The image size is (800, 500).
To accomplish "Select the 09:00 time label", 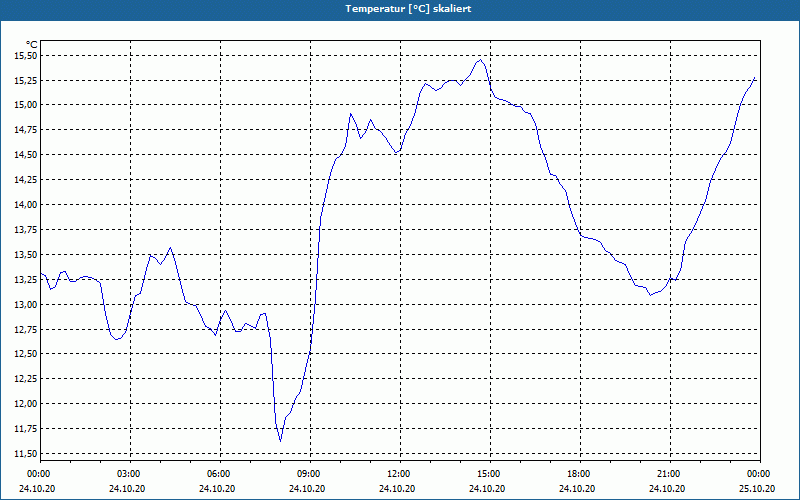I will click(310, 474).
